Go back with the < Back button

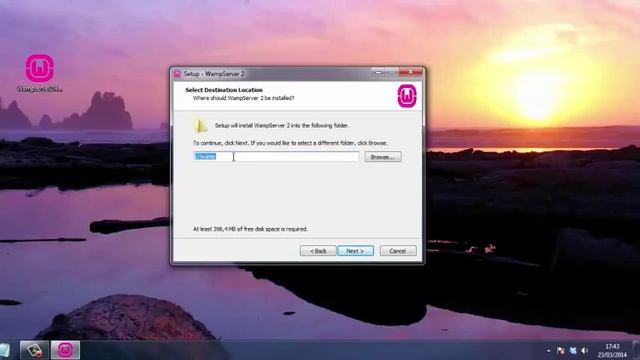point(318,251)
